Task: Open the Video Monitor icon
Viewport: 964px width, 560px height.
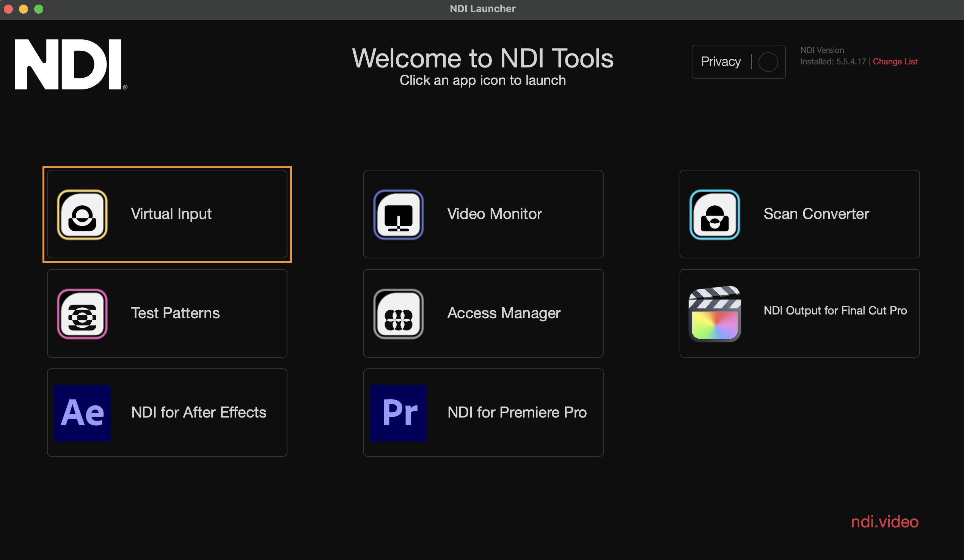Action: pyautogui.click(x=398, y=215)
